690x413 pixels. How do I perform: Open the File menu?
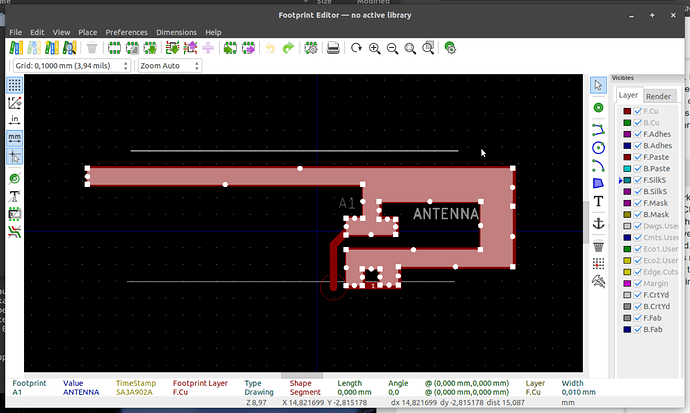pos(15,32)
